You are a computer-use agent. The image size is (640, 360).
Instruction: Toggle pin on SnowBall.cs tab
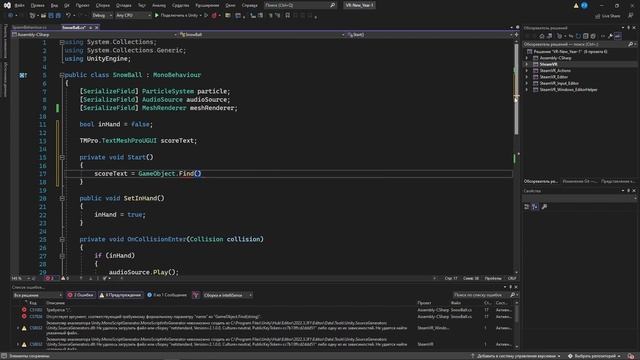click(90, 27)
